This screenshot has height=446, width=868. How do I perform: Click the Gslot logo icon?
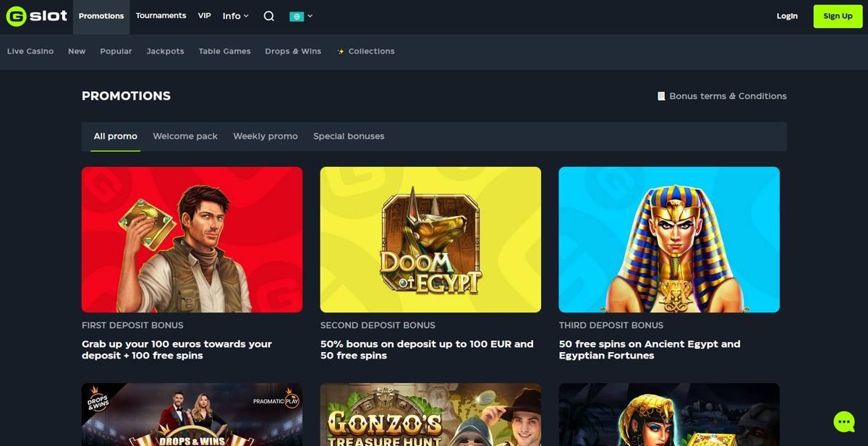click(16, 16)
